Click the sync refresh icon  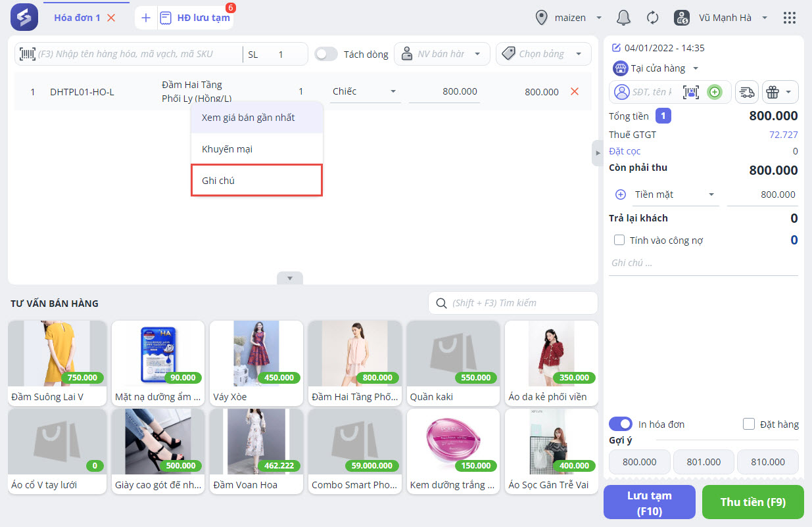tap(652, 18)
